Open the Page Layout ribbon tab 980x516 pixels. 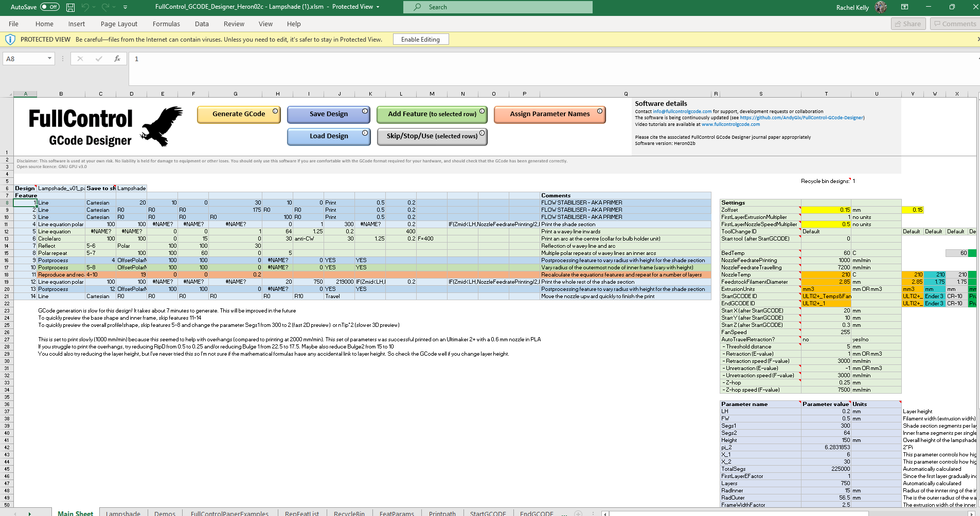(119, 24)
